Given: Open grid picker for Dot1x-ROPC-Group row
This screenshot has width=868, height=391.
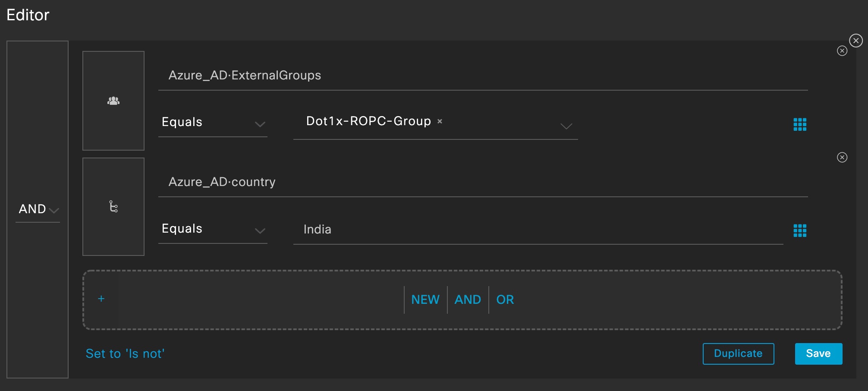Looking at the screenshot, I should (800, 124).
